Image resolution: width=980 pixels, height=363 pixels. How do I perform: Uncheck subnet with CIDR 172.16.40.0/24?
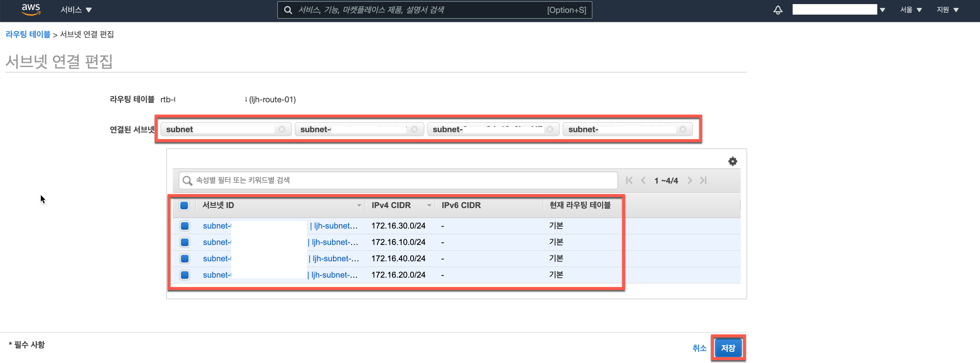coord(185,259)
